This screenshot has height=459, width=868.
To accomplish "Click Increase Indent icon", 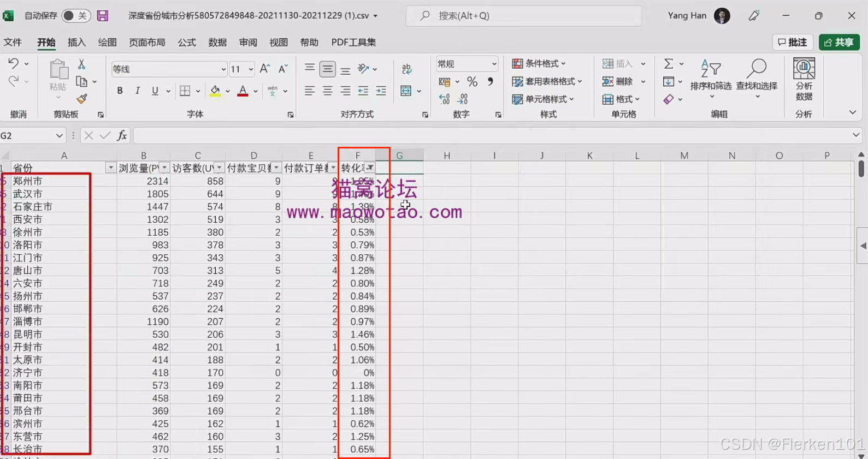I will coord(381,91).
